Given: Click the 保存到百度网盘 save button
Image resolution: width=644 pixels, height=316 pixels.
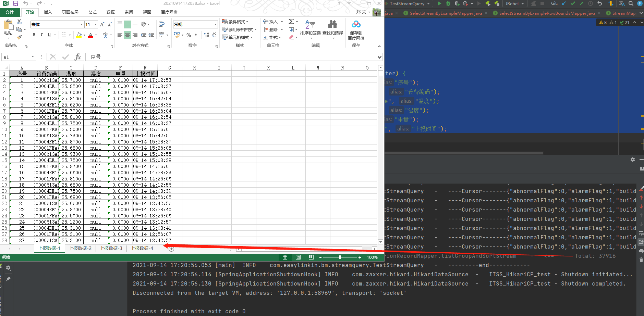Looking at the screenshot, I should pyautogui.click(x=356, y=30).
